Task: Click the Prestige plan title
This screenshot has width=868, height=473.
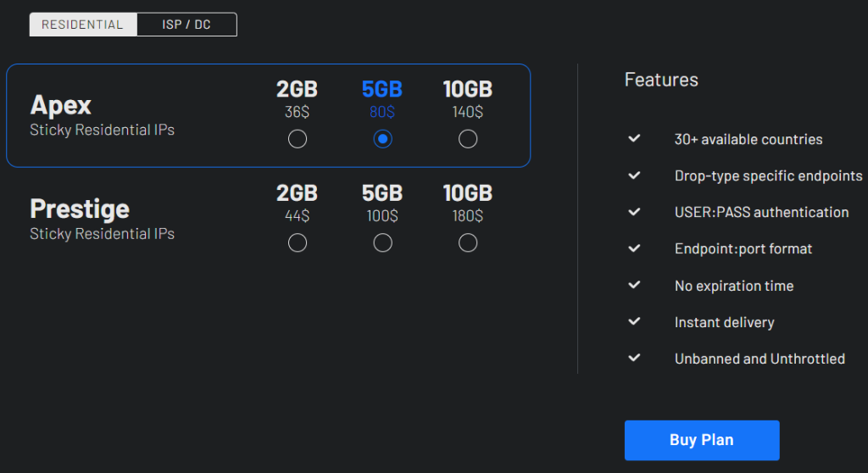Action: tap(80, 209)
